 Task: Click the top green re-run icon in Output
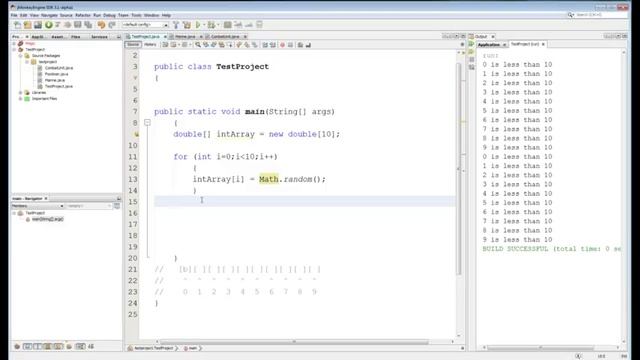coord(471,44)
